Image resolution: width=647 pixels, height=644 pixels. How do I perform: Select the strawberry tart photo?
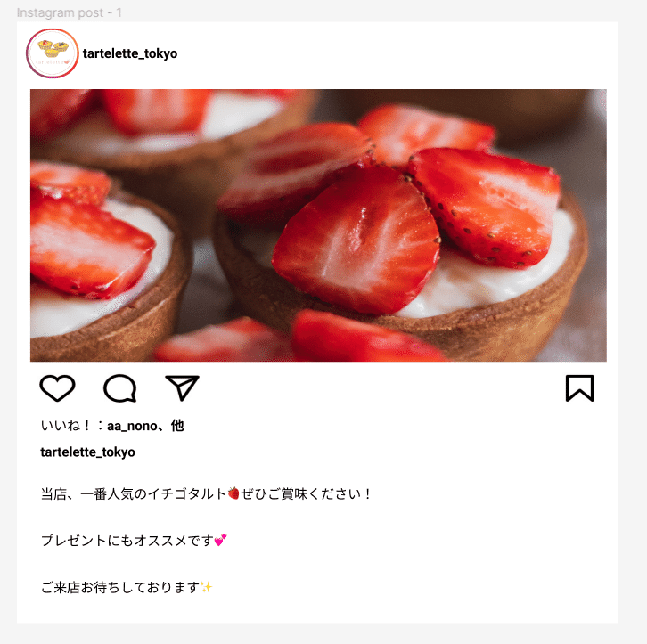[x=318, y=225]
